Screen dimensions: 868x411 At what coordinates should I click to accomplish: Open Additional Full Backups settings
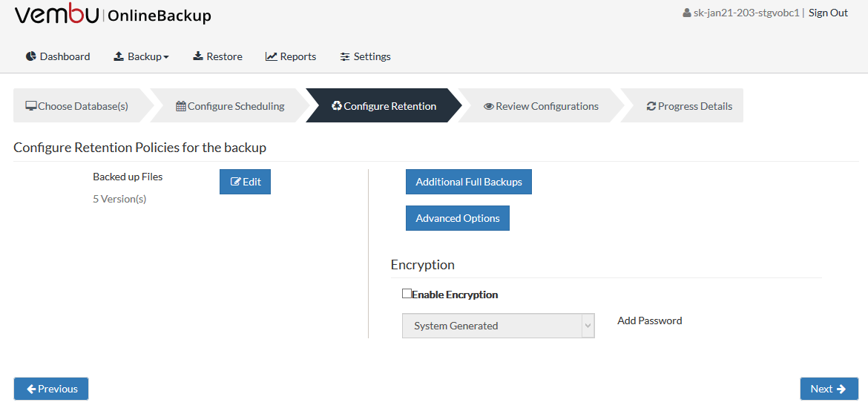tap(469, 182)
